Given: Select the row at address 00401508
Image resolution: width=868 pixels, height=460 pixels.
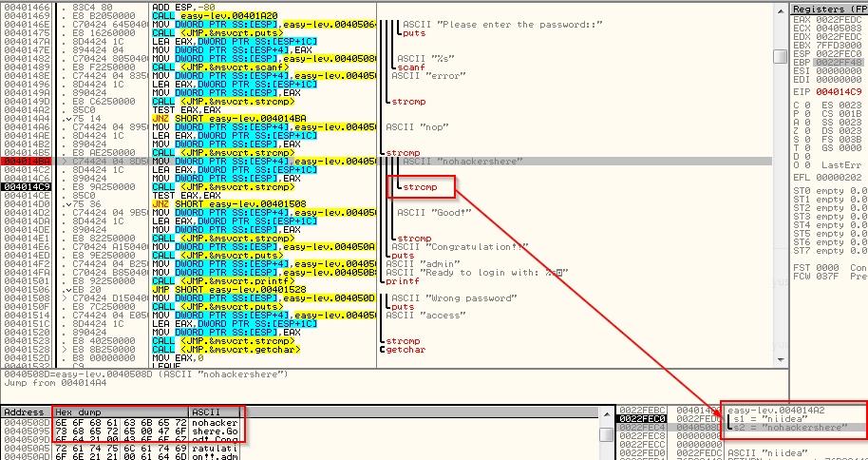Looking at the screenshot, I should (x=387, y=298).
